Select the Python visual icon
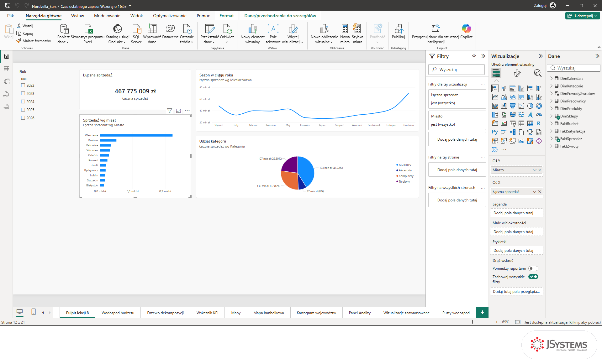 click(x=495, y=132)
